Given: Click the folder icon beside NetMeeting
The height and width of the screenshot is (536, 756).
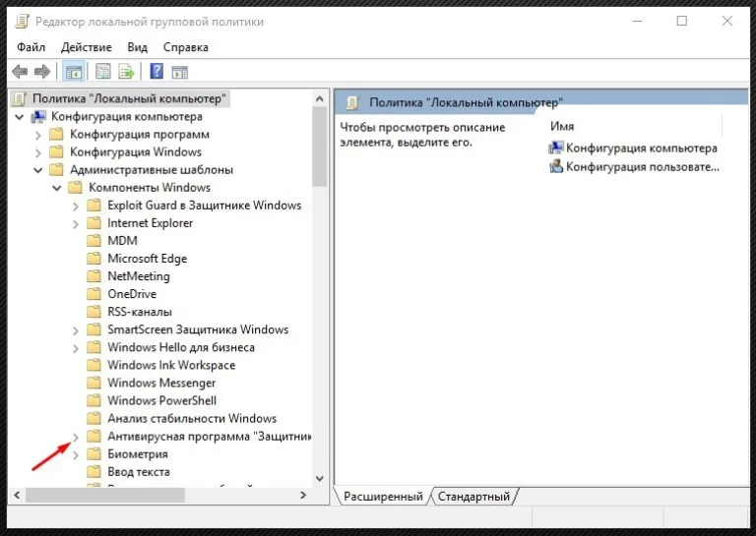Looking at the screenshot, I should tap(94, 276).
